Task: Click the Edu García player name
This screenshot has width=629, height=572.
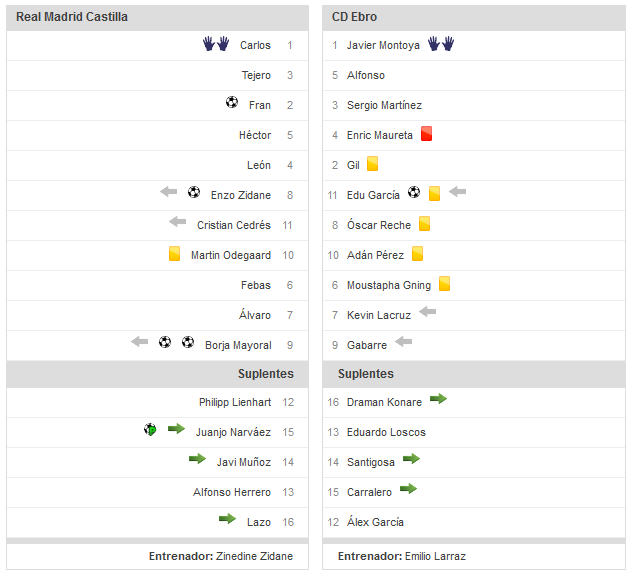Action: point(373,195)
